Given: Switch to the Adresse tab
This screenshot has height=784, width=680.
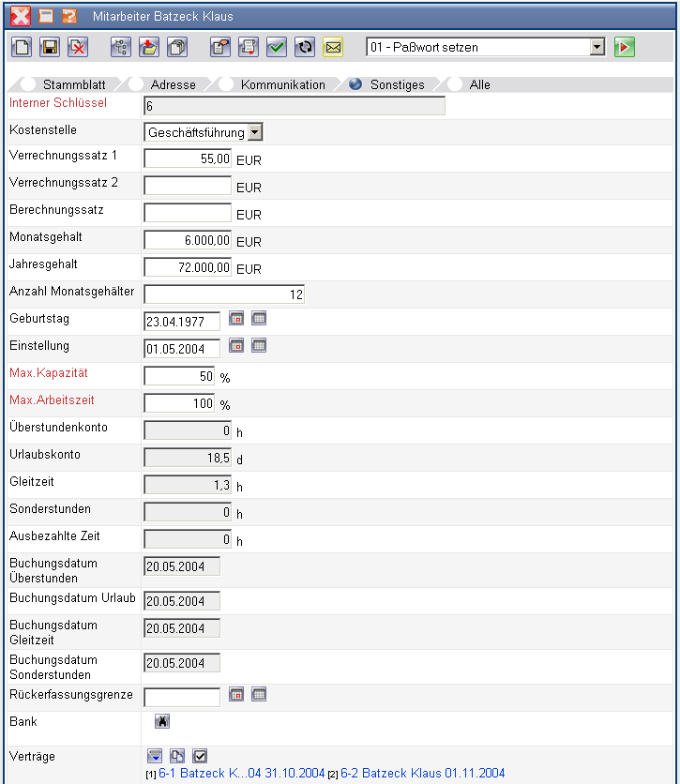Looking at the screenshot, I should [x=173, y=84].
